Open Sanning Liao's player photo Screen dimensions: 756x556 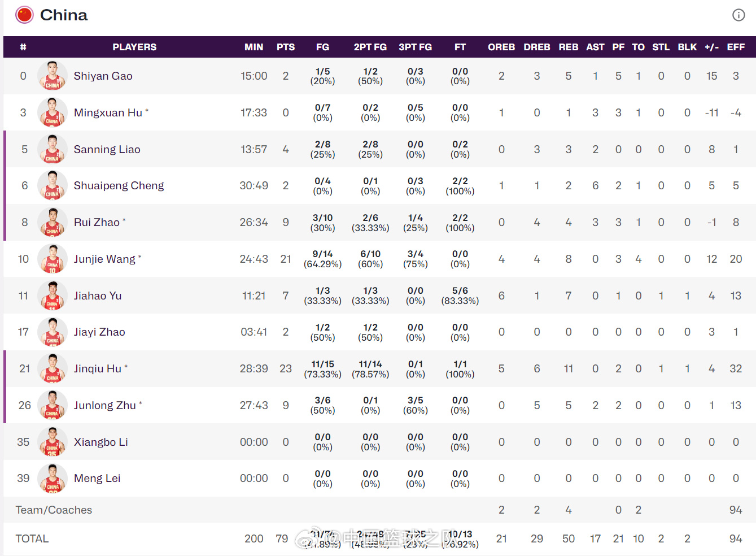point(52,149)
